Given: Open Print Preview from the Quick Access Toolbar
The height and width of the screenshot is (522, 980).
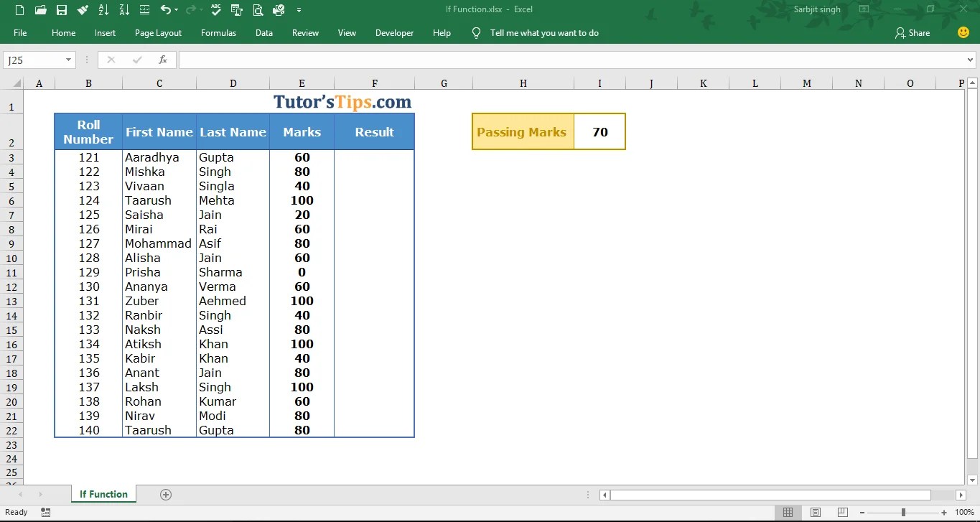Looking at the screenshot, I should point(258,9).
